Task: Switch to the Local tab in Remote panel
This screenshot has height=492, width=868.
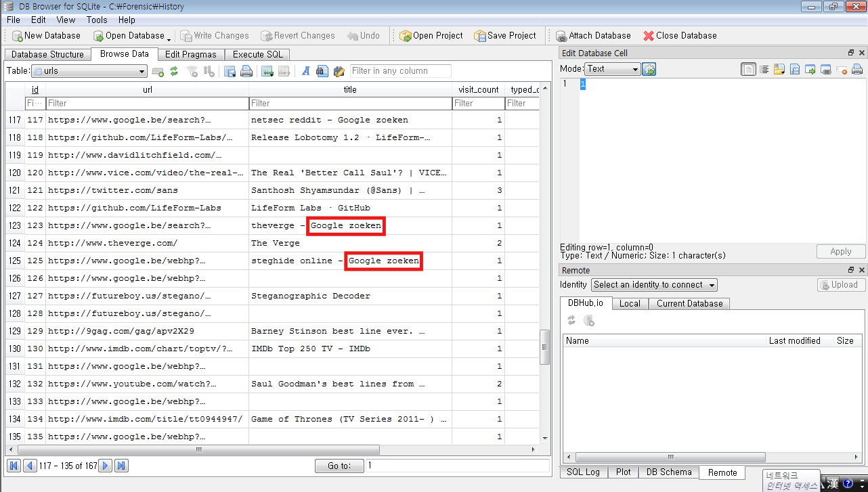Action: click(x=630, y=303)
